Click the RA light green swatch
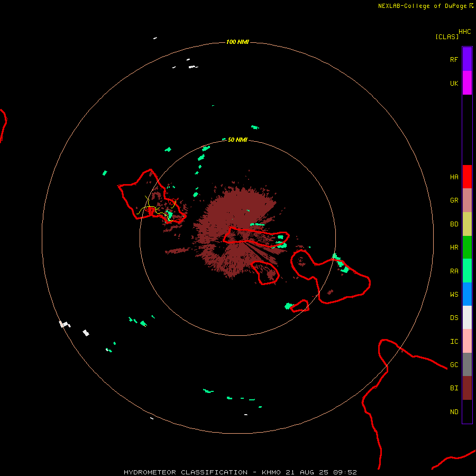Image resolution: width=476 pixels, height=476 pixels. coord(467,271)
